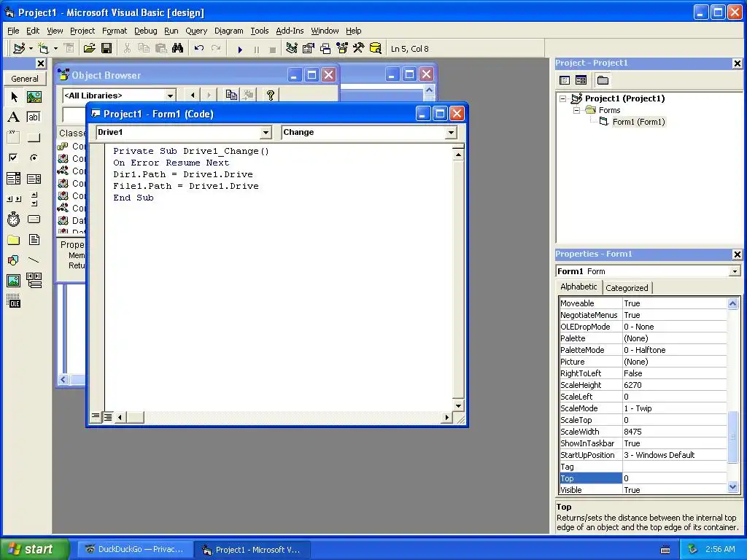
Task: Open the Project Explorer from the toolbar
Action: tap(292, 48)
